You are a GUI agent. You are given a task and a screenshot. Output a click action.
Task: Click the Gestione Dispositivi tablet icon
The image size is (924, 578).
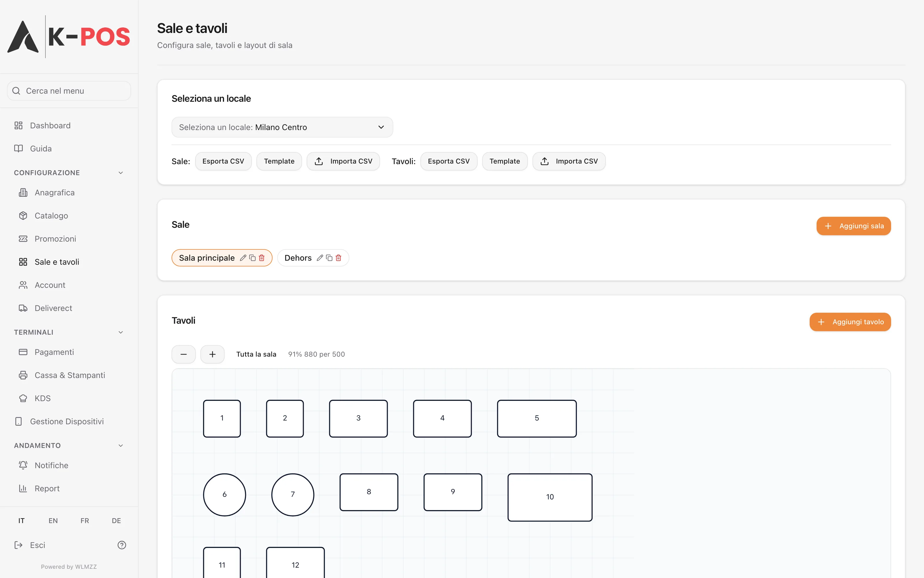coord(18,421)
